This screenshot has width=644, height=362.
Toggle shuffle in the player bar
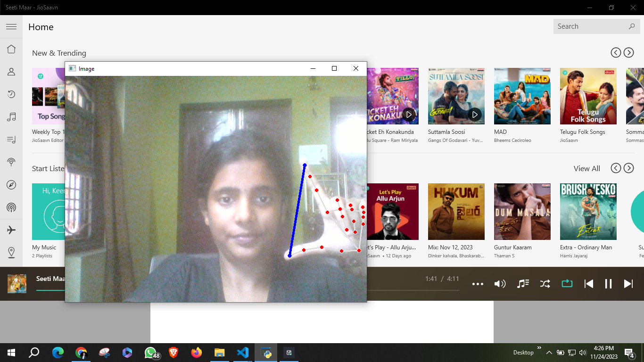[x=545, y=283]
